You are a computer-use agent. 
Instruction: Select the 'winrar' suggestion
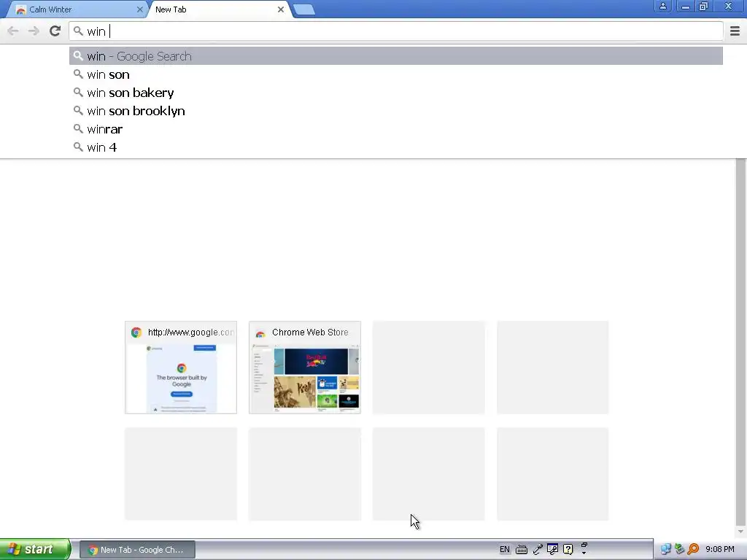[396, 129]
